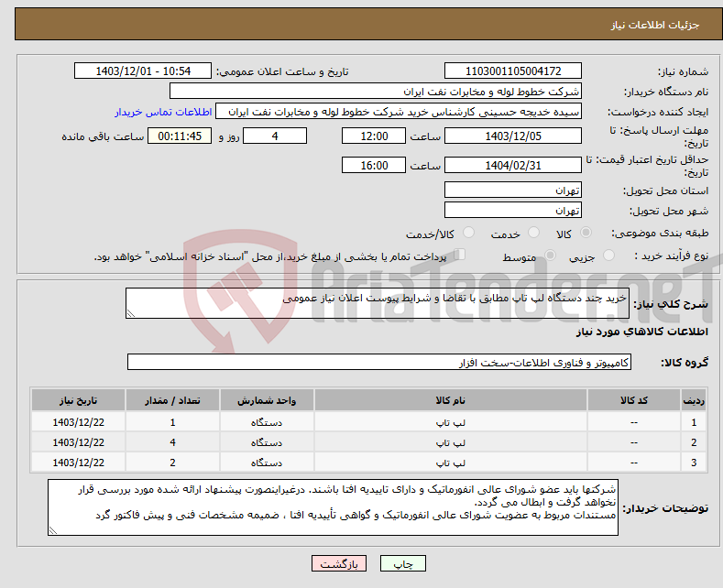Click date 1403/12/22 in row 1
The width and height of the screenshot is (723, 588).
pos(79,422)
